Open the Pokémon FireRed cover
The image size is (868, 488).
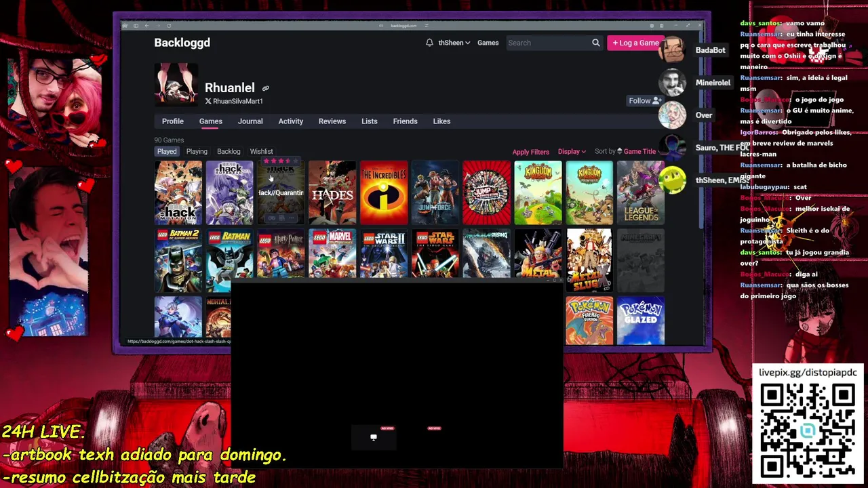589,321
